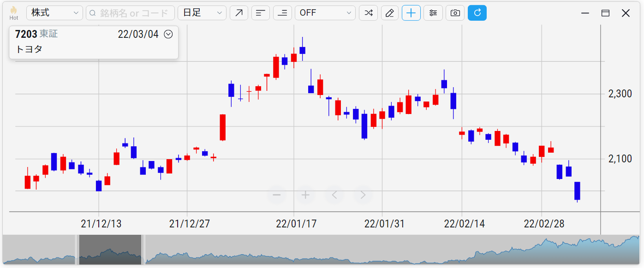
Task: Move chart back with left chevron button
Action: [x=334, y=195]
